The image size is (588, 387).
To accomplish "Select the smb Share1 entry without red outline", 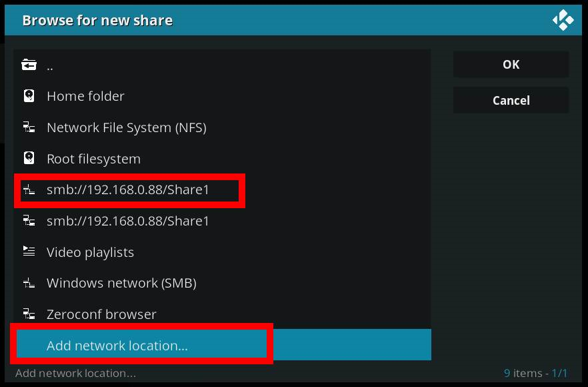I will (128, 221).
